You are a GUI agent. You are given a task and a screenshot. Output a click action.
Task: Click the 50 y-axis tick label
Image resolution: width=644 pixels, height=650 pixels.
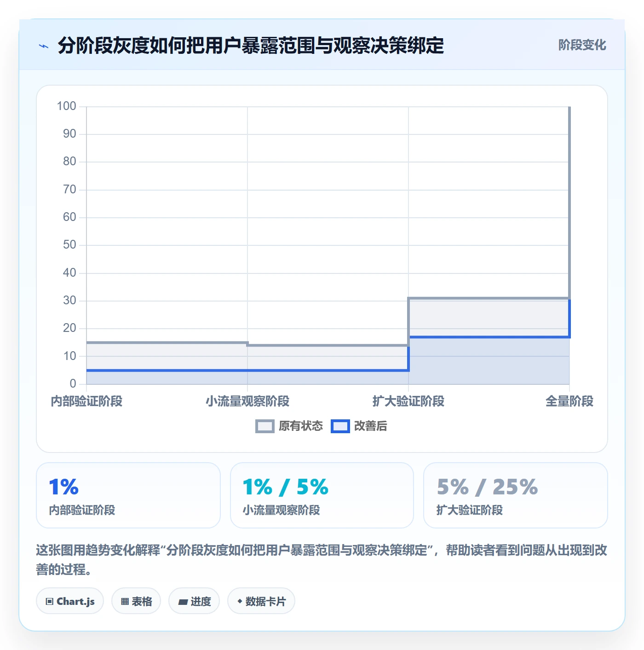(70, 245)
